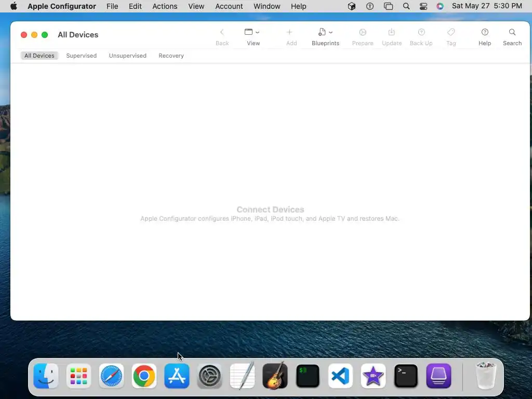Open the green-prompt terminal app in Dock
Image resolution: width=532 pixels, height=399 pixels.
point(308,376)
